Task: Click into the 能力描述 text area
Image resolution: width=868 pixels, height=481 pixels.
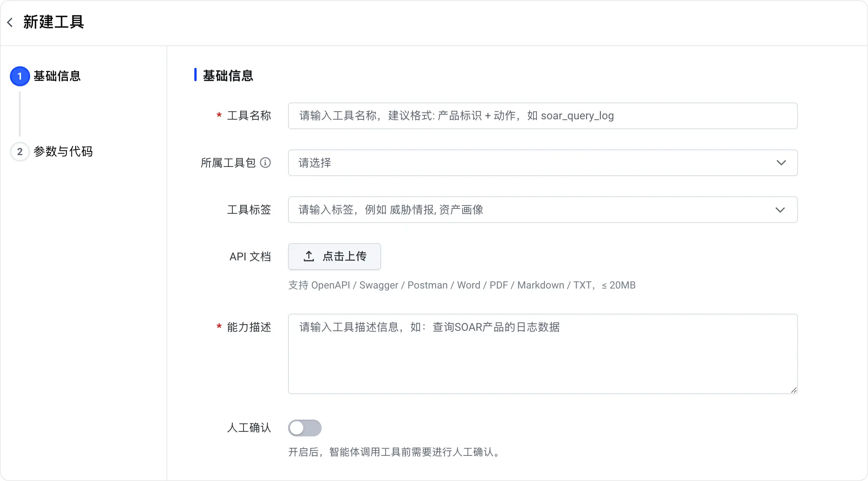Action: tap(543, 354)
